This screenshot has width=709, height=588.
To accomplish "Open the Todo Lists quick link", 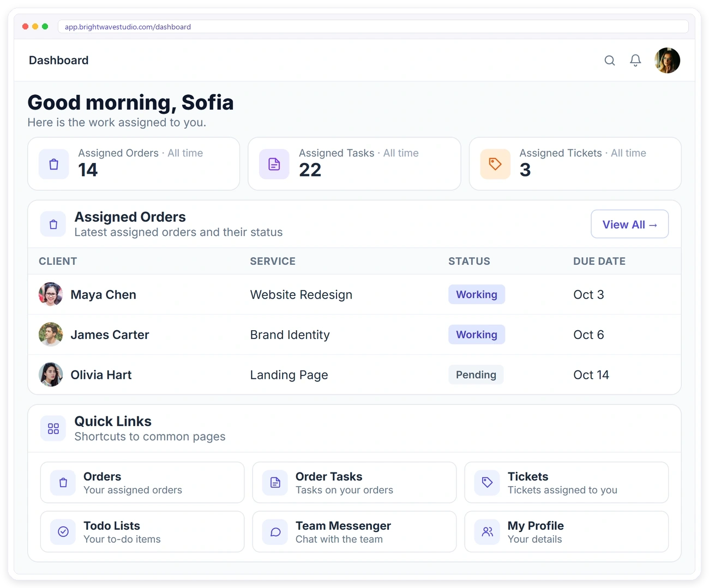I will [x=142, y=532].
